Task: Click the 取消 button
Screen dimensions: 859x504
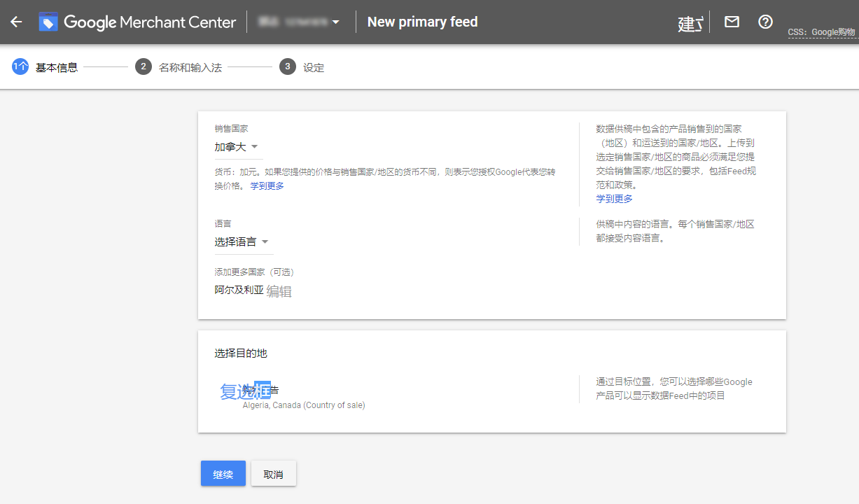Action: (x=274, y=474)
